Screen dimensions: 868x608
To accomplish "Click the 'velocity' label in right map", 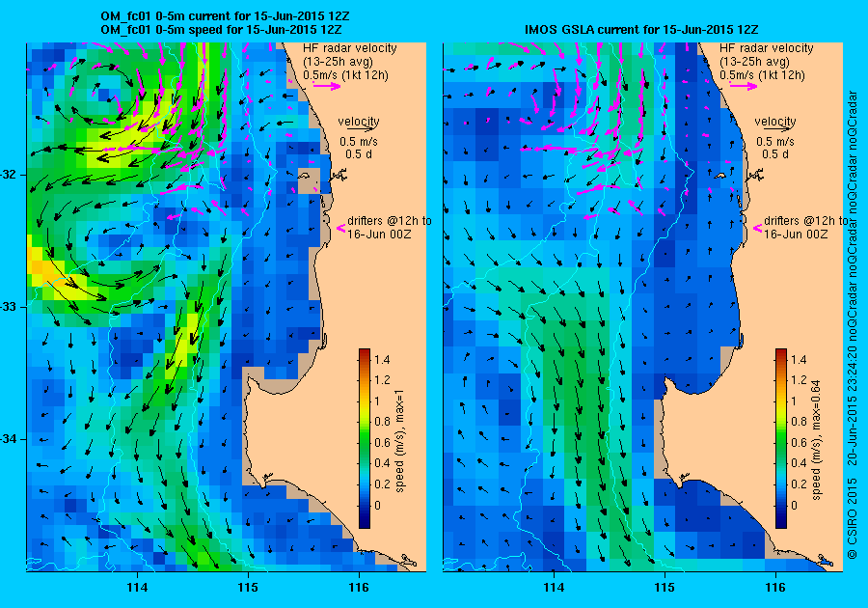I will (775, 122).
